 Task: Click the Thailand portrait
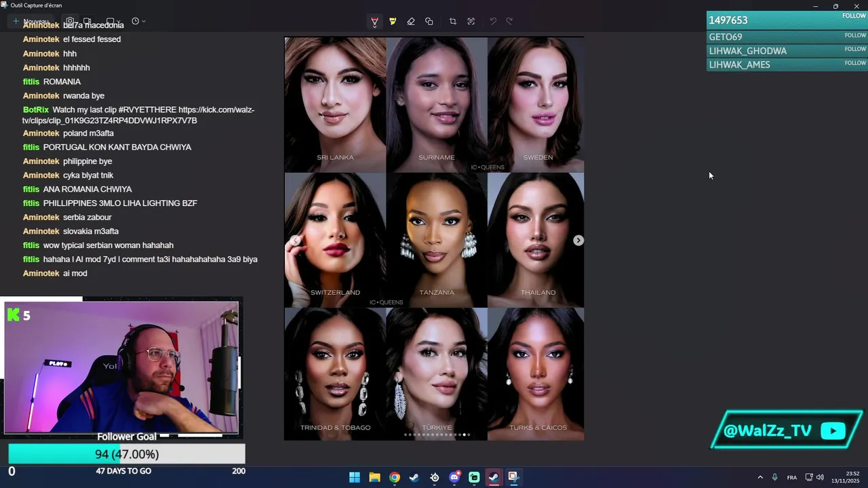pos(536,240)
